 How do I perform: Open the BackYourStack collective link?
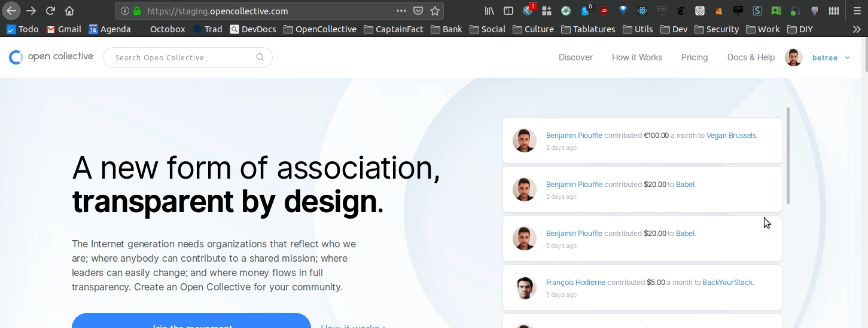pyautogui.click(x=727, y=283)
